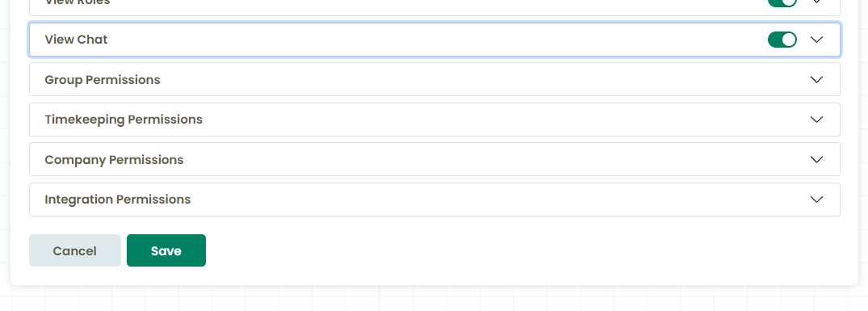Expand the Company Permissions section title
The image size is (868, 311).
(x=114, y=159)
